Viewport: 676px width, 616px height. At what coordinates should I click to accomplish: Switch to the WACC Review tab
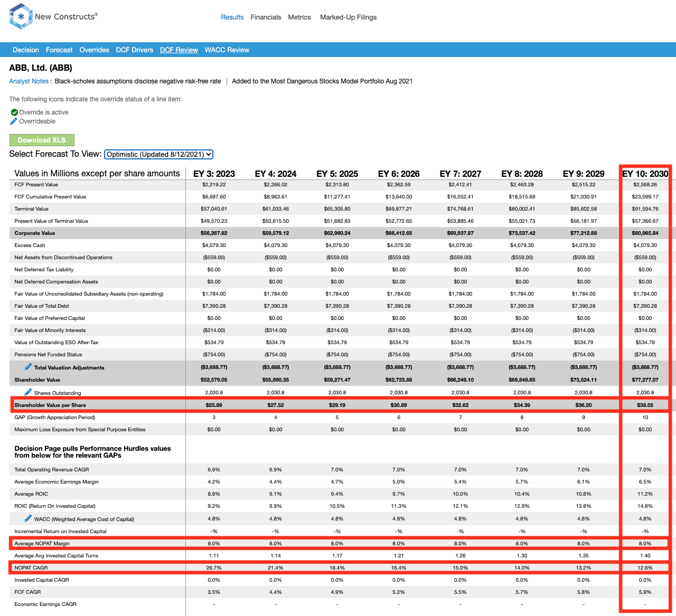click(227, 50)
